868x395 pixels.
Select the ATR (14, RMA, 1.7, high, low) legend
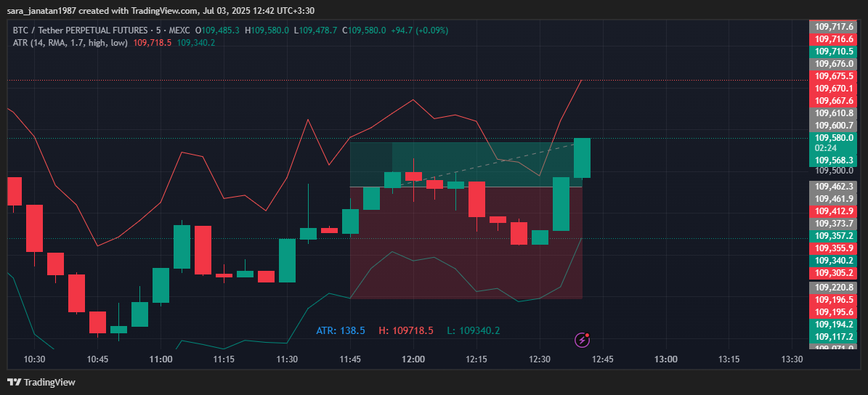[70, 43]
